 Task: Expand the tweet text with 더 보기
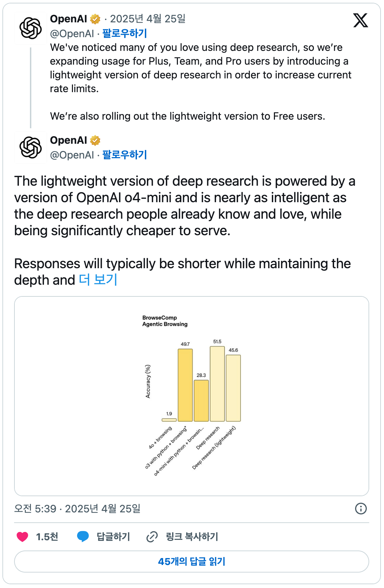(x=98, y=280)
